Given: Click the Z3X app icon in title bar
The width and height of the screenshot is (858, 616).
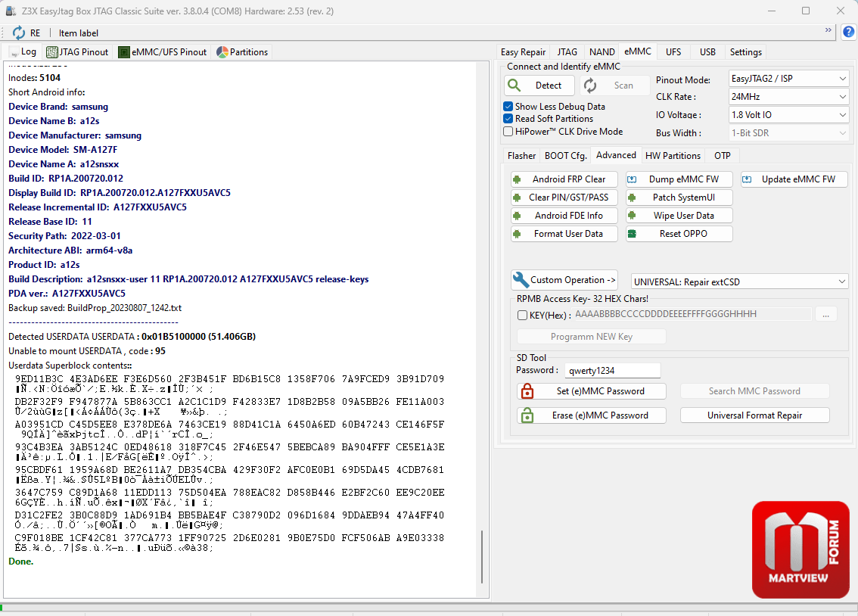Looking at the screenshot, I should tap(11, 11).
